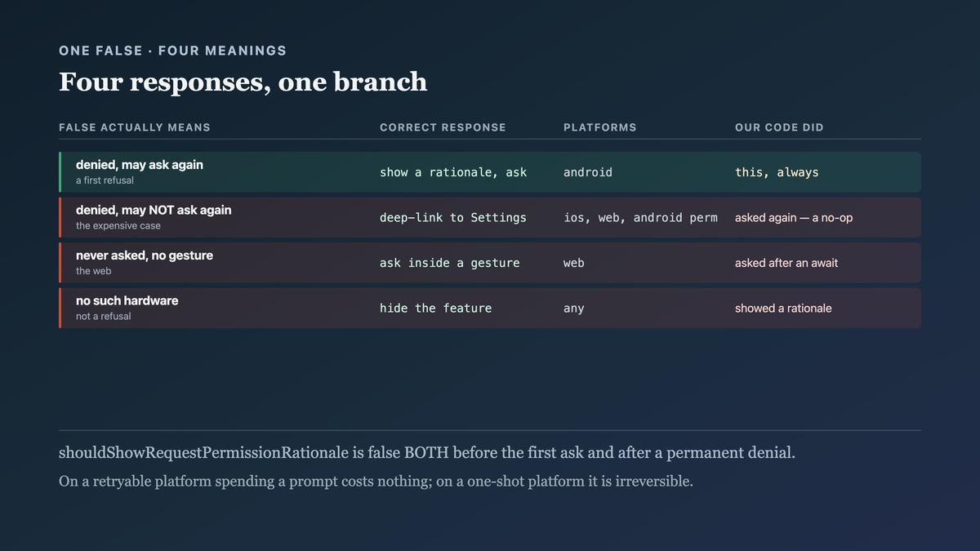Click the 'show a rationale, ask' cell
The image size is (980, 551).
click(x=453, y=172)
